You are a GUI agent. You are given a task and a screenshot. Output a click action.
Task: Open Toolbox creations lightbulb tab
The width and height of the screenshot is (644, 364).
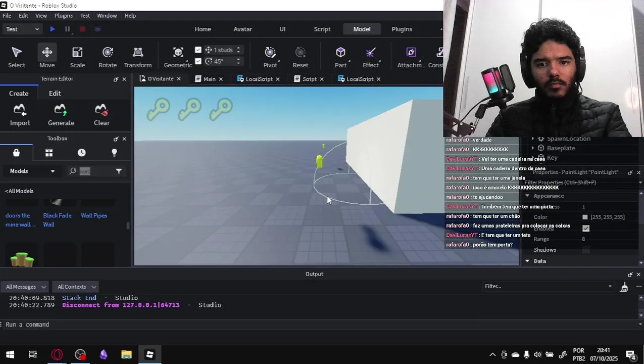click(x=114, y=153)
